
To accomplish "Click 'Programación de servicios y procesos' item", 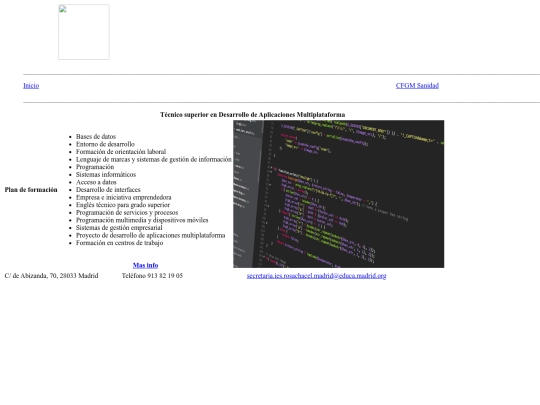I will (x=127, y=212).
